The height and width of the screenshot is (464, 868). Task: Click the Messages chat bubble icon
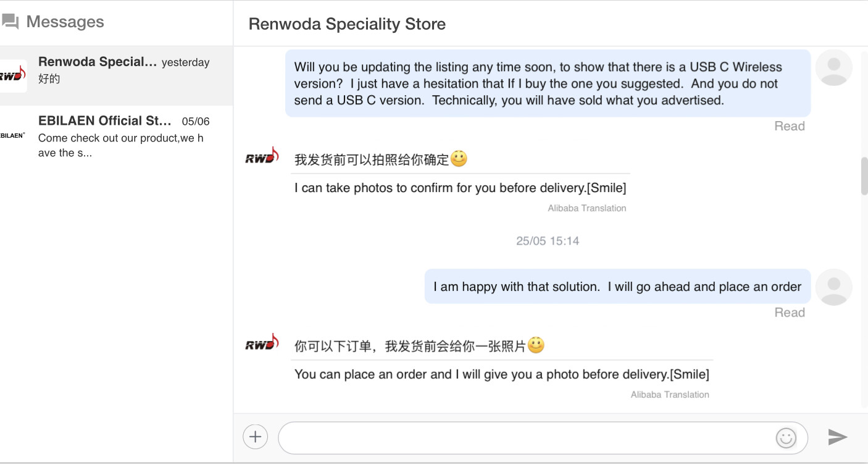pos(10,22)
